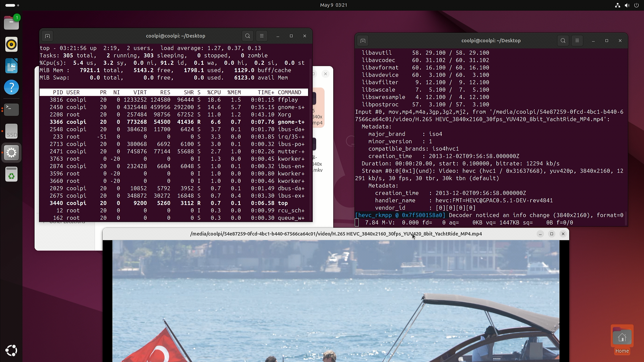Open hamburger menu in right terminal
Image resolution: width=644 pixels, height=362 pixels.
(x=577, y=41)
